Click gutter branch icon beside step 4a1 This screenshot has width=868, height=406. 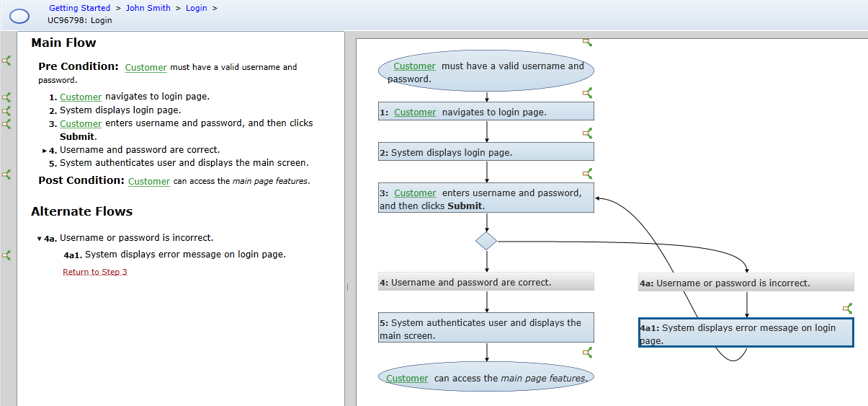click(6, 255)
